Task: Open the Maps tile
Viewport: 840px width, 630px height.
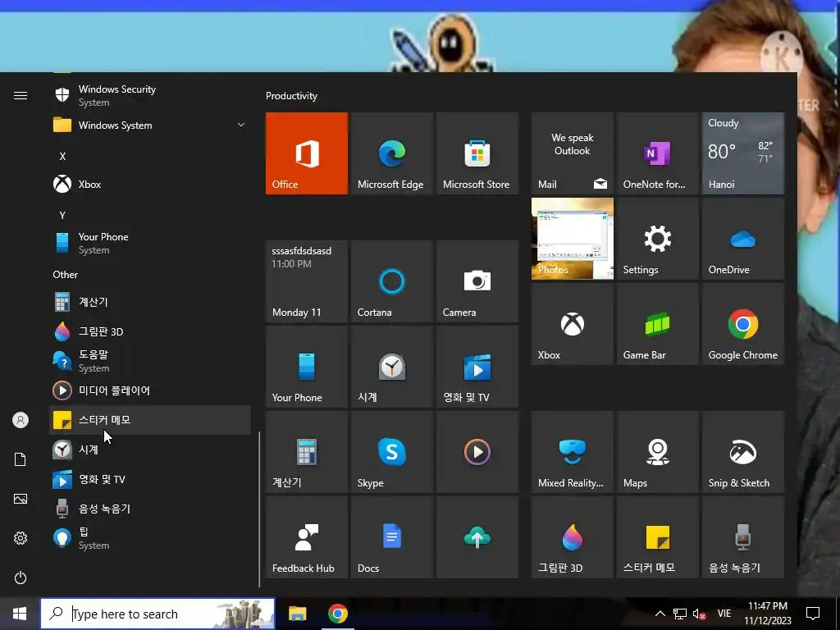Action: (x=657, y=452)
